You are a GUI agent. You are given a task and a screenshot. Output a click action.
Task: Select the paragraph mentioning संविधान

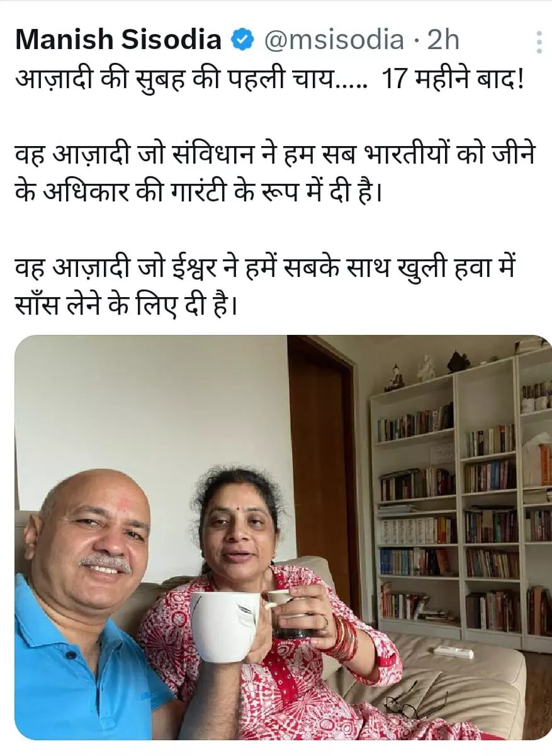274,173
